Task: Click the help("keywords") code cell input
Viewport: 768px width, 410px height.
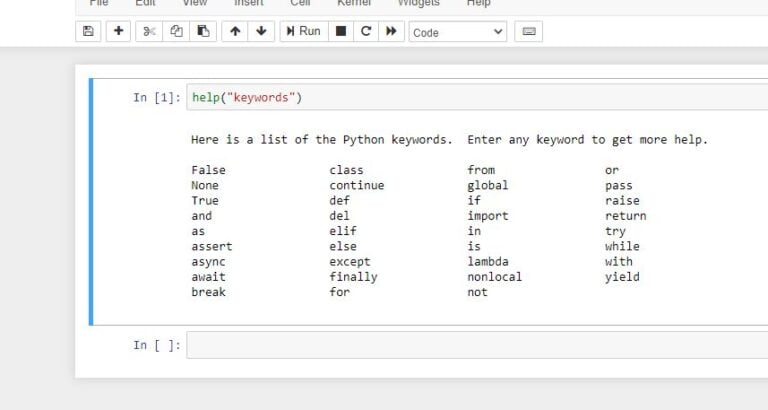Action: [477, 97]
